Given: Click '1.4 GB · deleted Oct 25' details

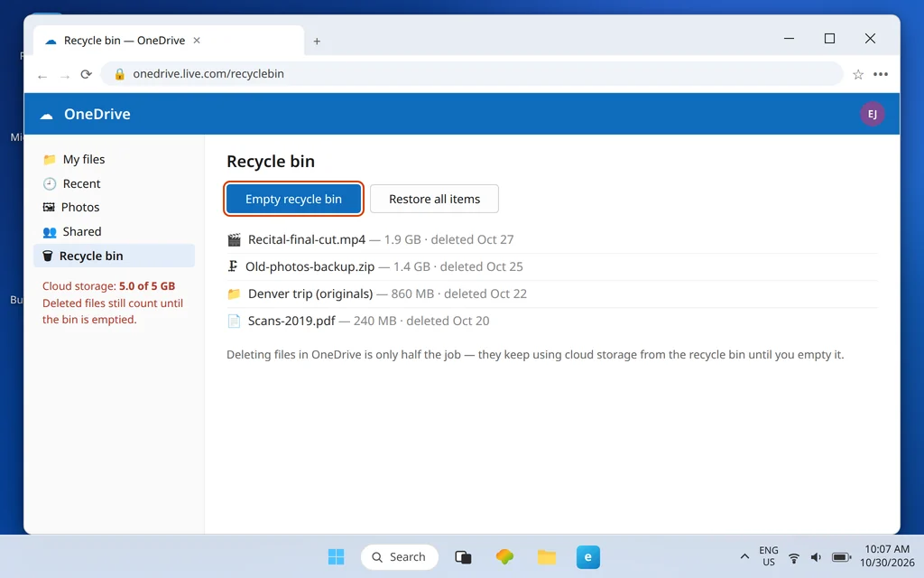Looking at the screenshot, I should pyautogui.click(x=457, y=266).
